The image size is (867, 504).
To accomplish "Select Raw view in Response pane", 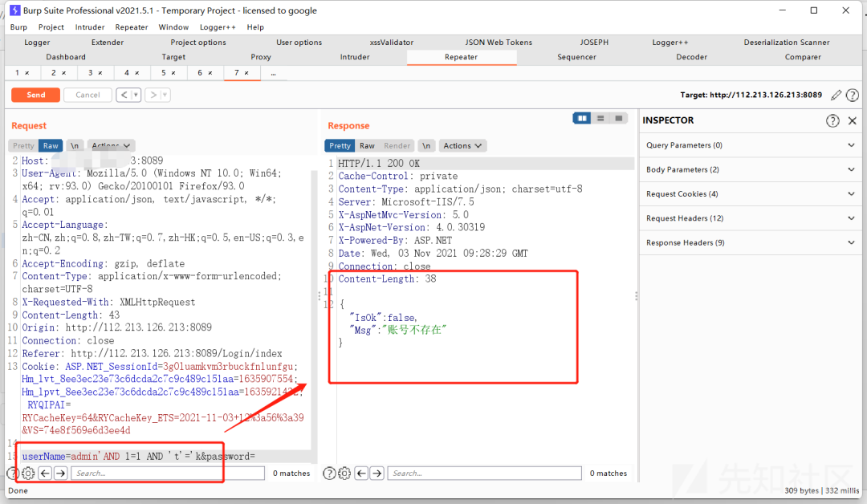I will [367, 146].
